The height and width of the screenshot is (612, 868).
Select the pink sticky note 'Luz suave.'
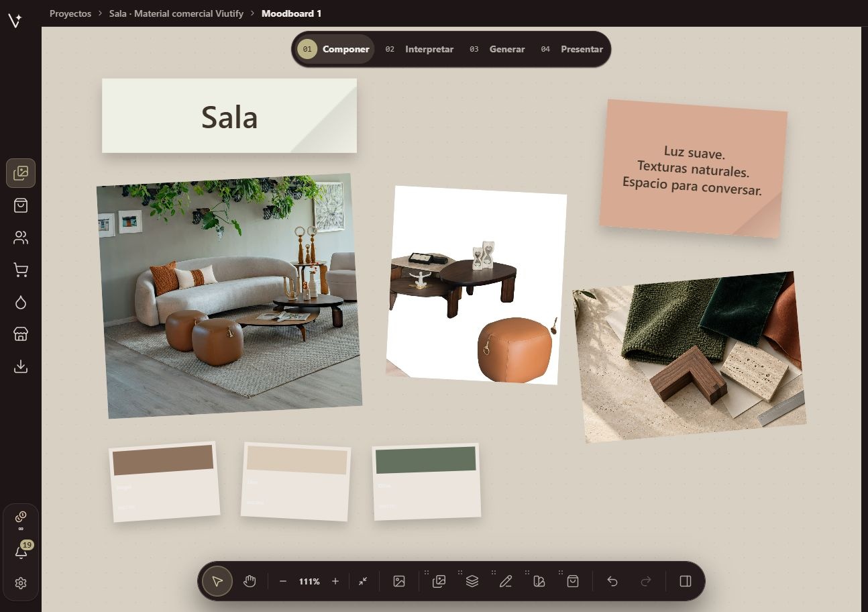click(693, 169)
